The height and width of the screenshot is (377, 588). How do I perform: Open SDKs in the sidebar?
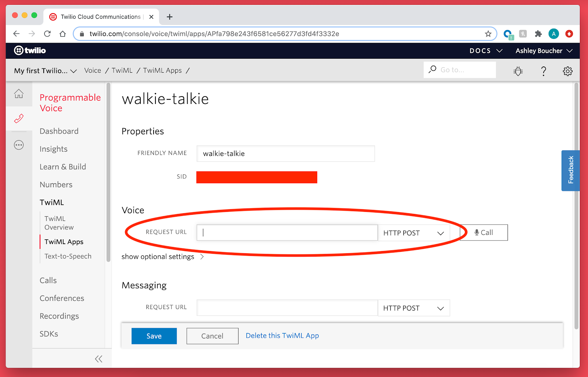(49, 334)
